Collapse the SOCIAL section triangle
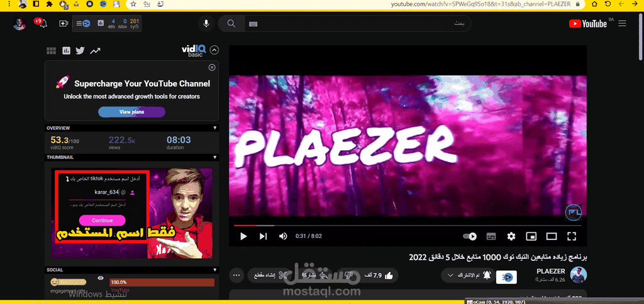The image size is (644, 304). [x=214, y=270]
